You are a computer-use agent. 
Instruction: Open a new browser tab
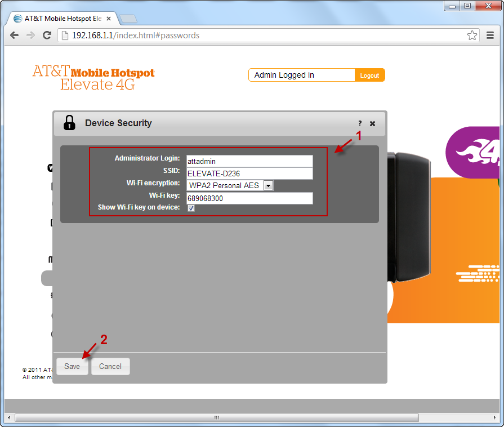click(x=128, y=19)
